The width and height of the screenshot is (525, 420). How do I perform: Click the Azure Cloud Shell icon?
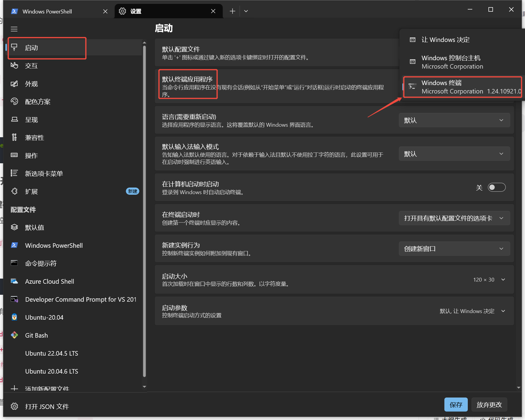[14, 281]
